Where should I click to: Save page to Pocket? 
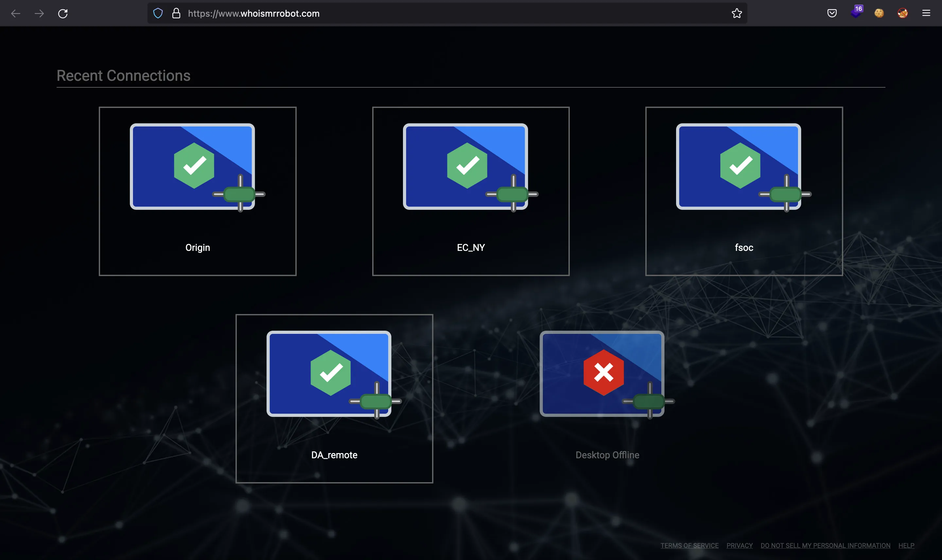click(x=832, y=14)
